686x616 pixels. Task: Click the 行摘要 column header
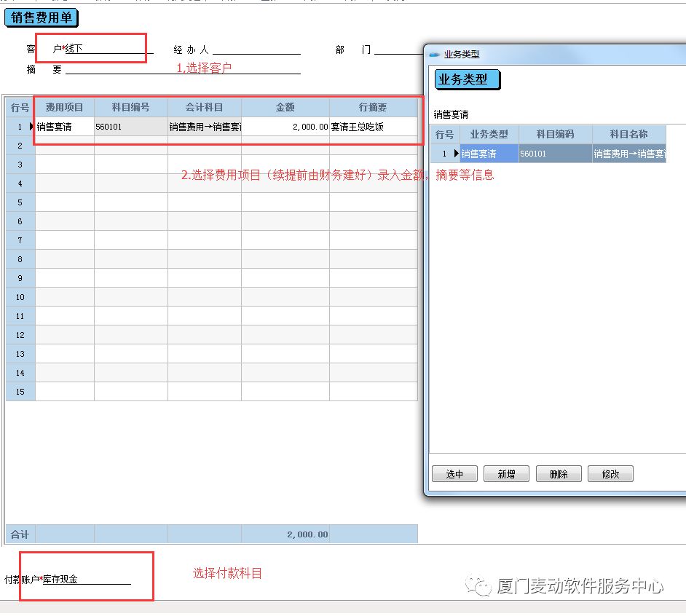tap(373, 107)
